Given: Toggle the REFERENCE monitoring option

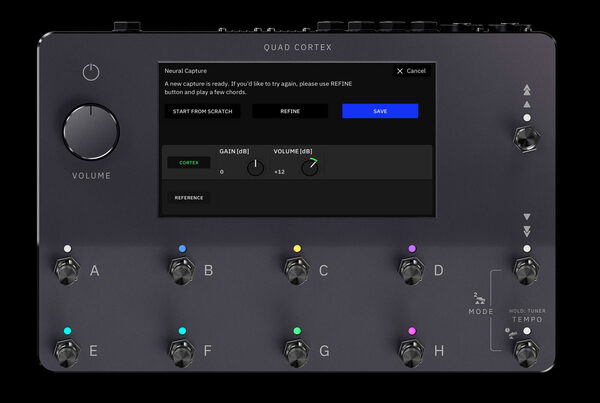Looking at the screenshot, I should click(x=189, y=198).
